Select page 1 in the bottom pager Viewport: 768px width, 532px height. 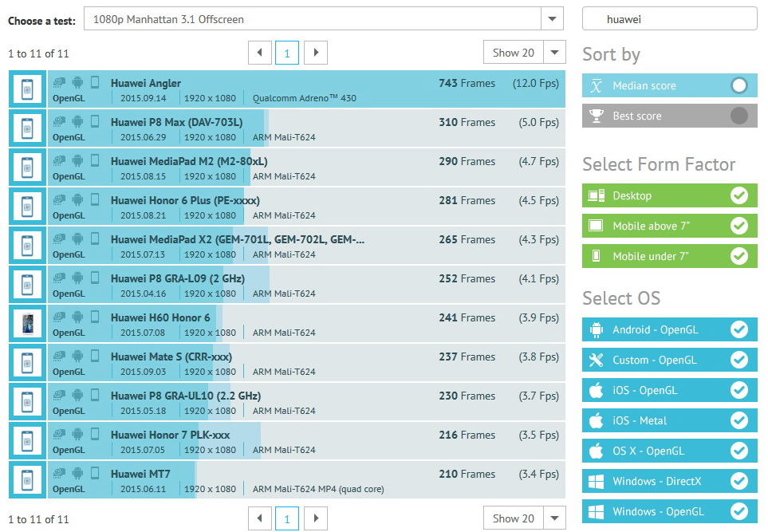tap(287, 518)
